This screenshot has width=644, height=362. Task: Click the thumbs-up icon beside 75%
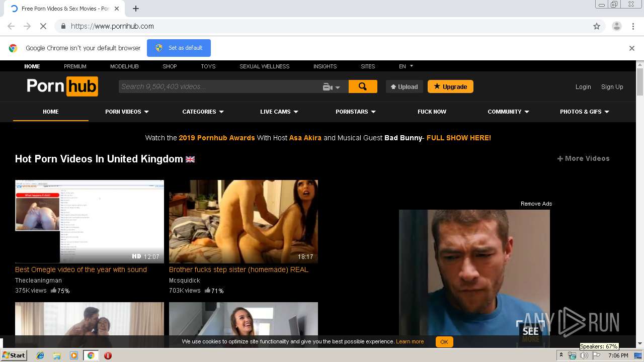53,290
